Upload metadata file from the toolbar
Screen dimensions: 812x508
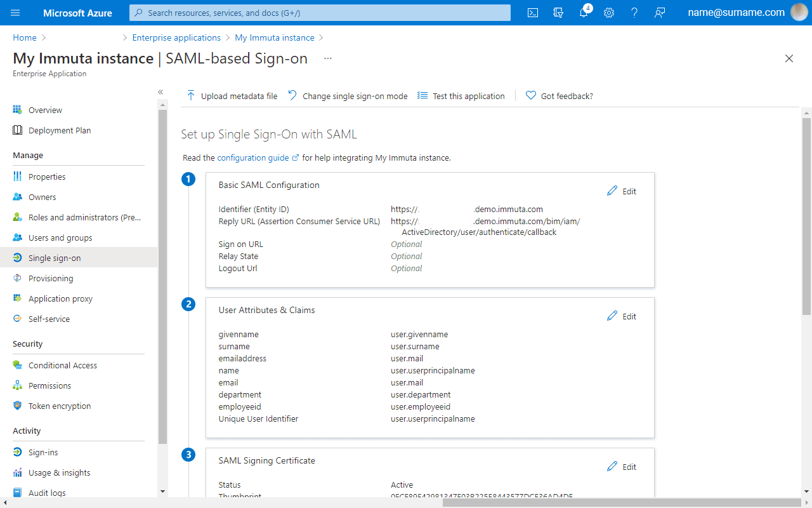[x=232, y=96]
